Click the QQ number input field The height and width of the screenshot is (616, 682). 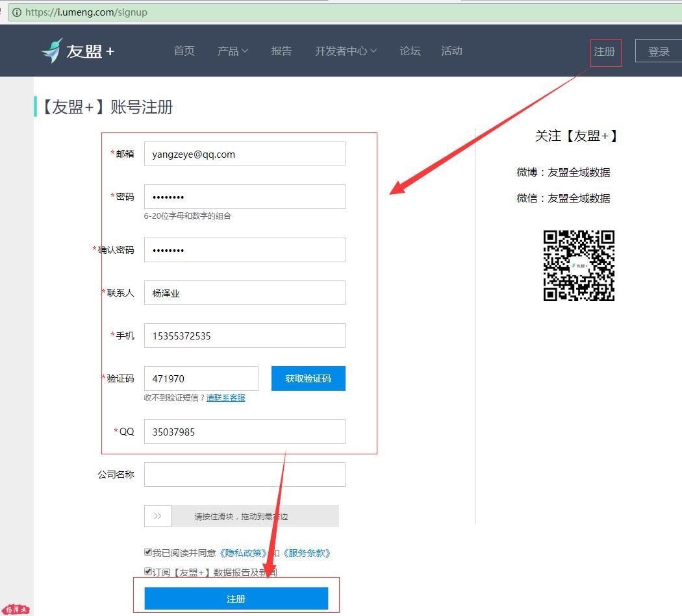[245, 432]
